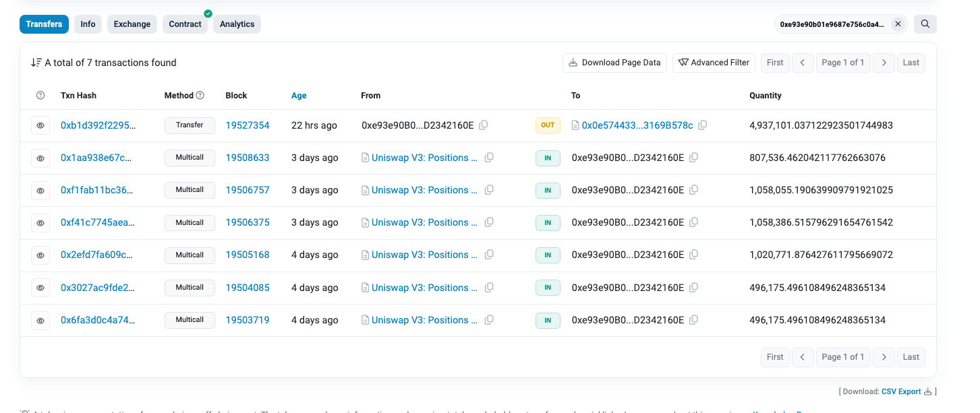Click the Transfer method badge

point(190,125)
